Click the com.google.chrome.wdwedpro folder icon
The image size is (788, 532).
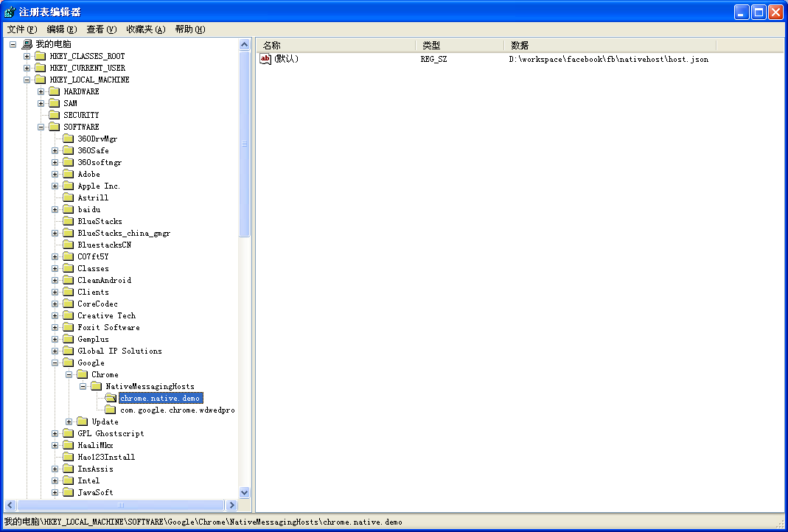[111, 410]
